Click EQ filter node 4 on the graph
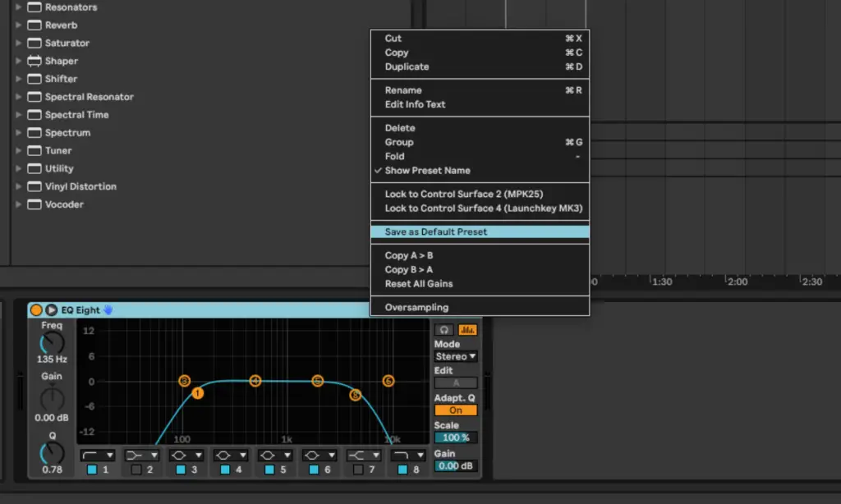Screen dimensions: 841x504 (255, 381)
